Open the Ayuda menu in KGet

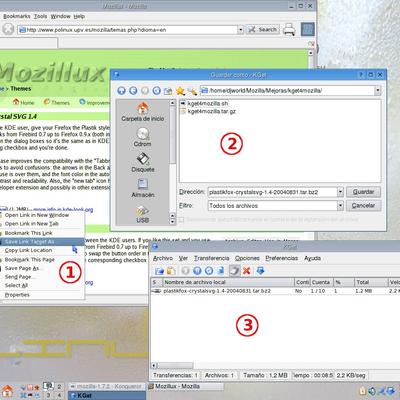(x=312, y=258)
